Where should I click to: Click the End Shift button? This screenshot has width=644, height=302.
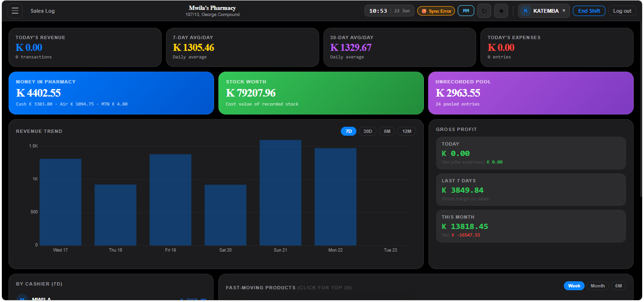click(589, 11)
